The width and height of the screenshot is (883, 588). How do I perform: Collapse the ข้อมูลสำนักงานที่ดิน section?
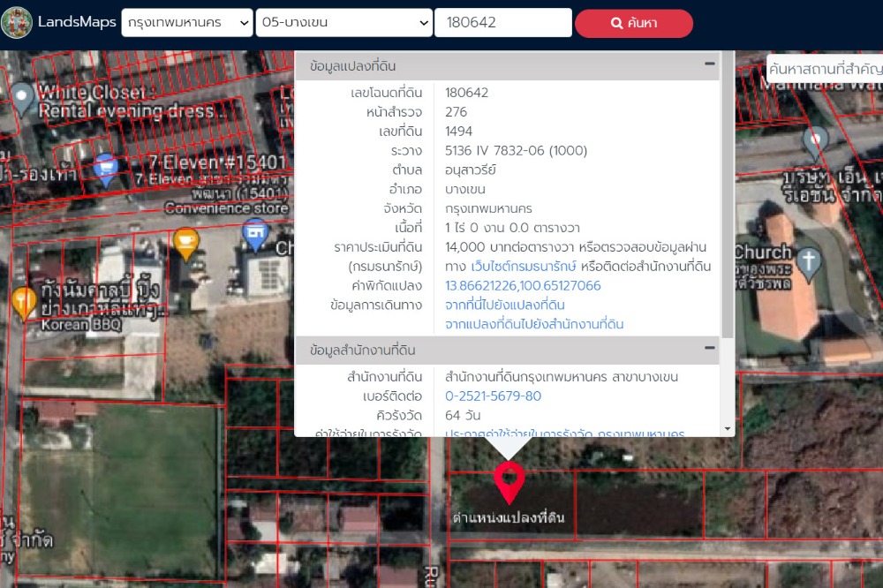click(x=710, y=348)
